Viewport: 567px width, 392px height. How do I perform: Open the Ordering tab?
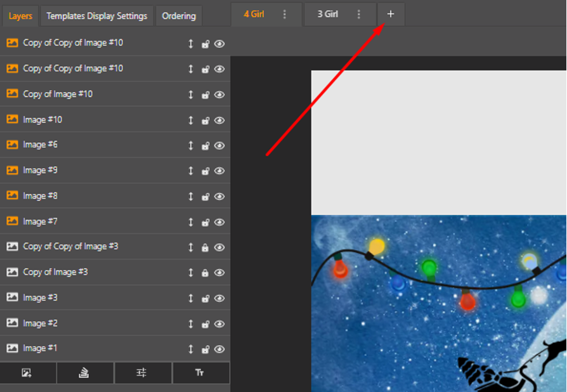point(179,16)
